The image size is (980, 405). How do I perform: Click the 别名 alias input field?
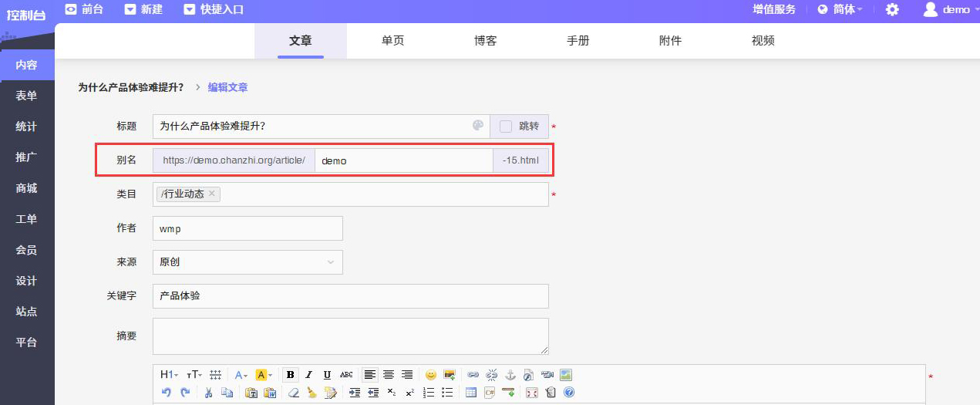pyautogui.click(x=404, y=160)
